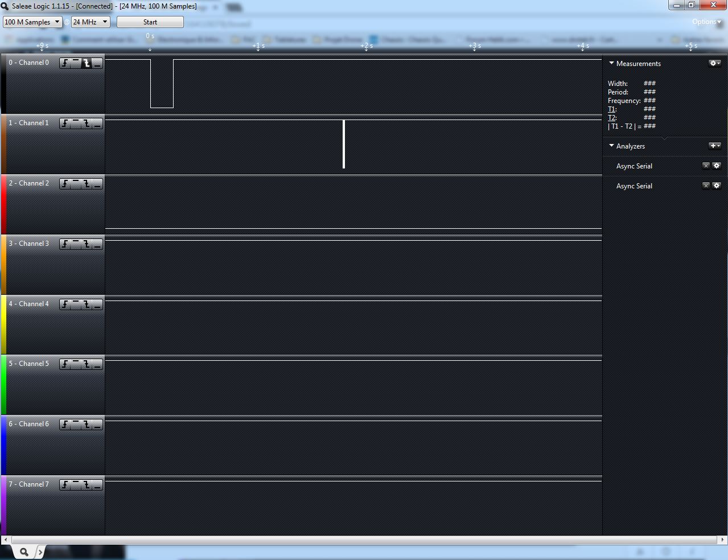Open settings for the second Async Serial analyzer
The height and width of the screenshot is (560, 728).
pyautogui.click(x=717, y=186)
